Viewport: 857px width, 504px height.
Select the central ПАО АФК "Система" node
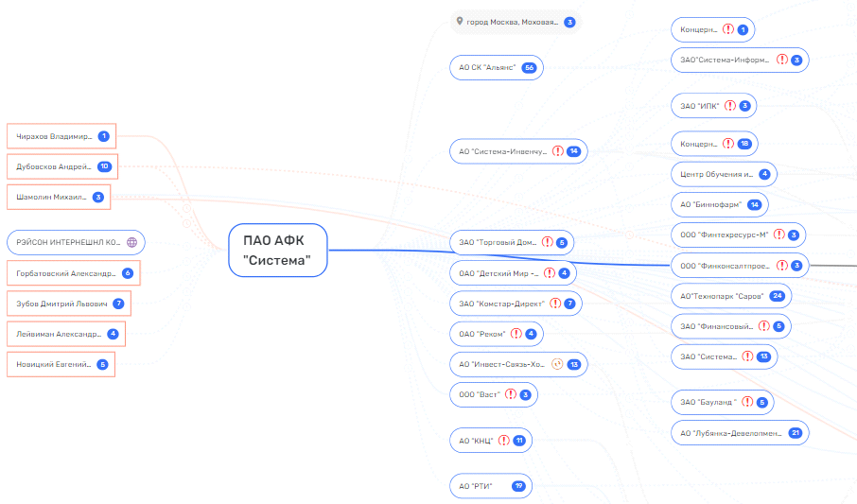click(x=278, y=251)
